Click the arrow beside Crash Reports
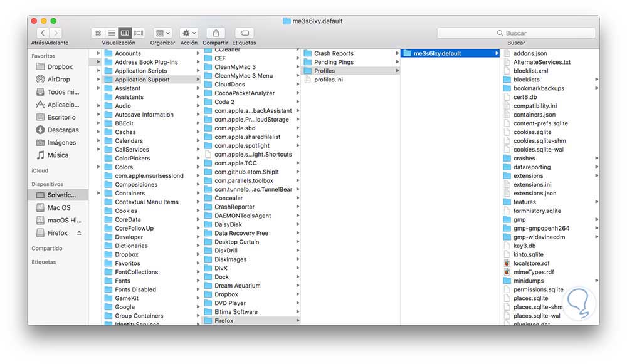Screen dimensions: 627x364 coord(397,53)
